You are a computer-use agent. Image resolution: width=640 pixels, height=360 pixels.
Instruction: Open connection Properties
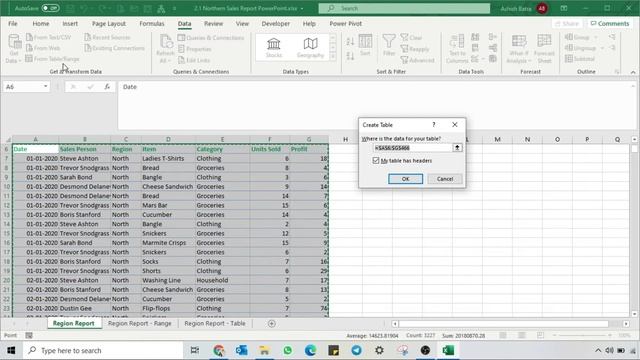[195, 49]
